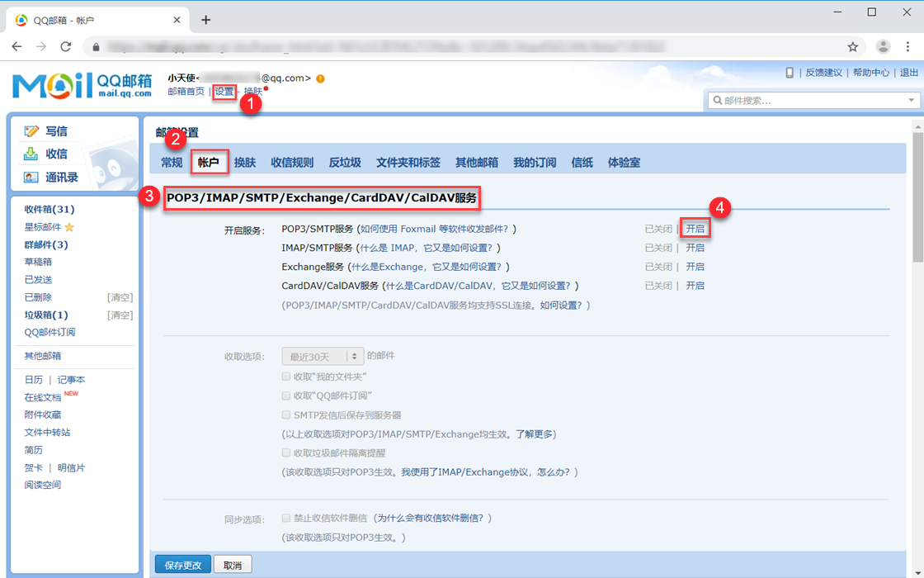Open the Inbox (收信) icon

coord(31,154)
